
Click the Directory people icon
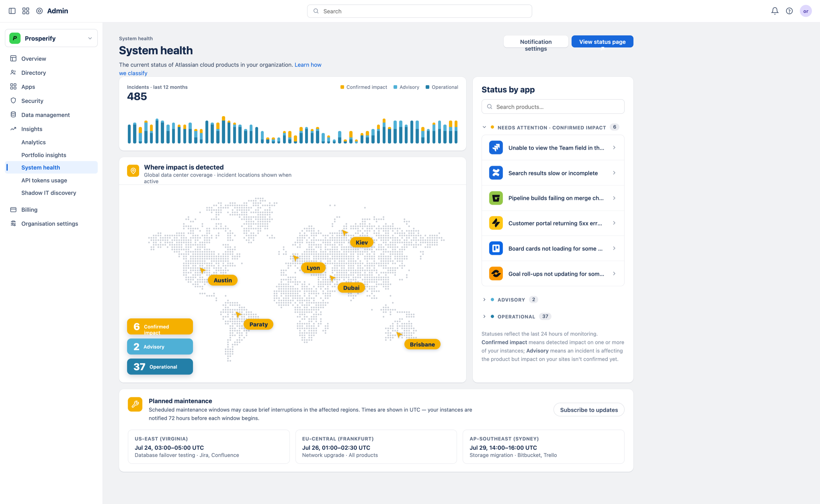13,73
